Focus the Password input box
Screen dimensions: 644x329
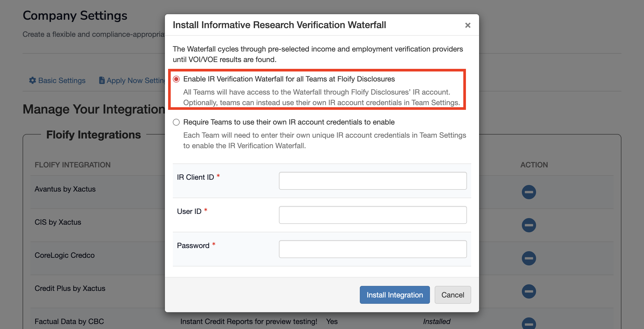point(372,249)
